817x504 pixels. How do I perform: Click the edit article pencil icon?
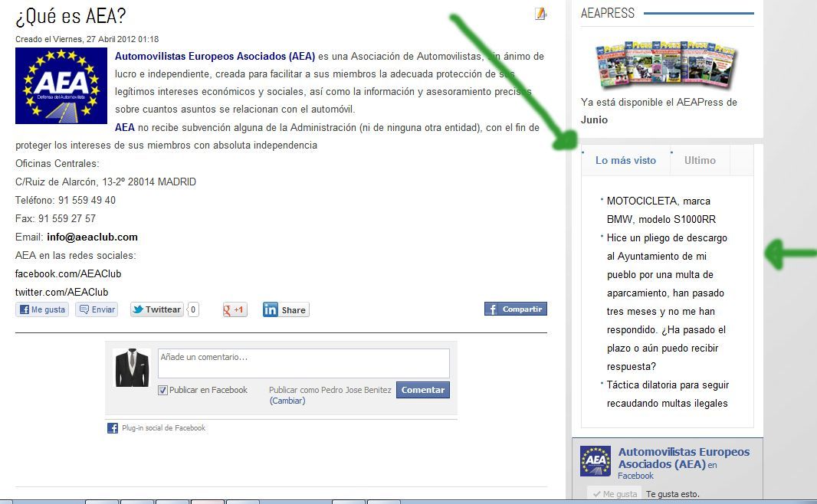540,14
